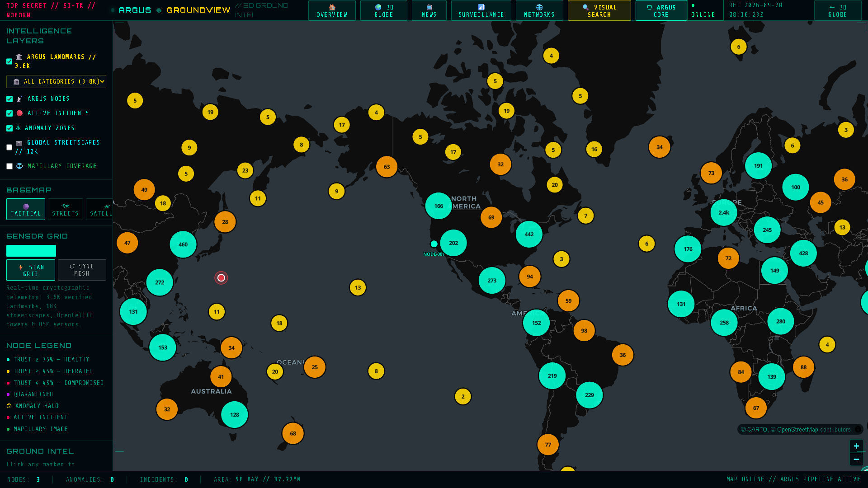Select the Streets basemap

[66, 209]
